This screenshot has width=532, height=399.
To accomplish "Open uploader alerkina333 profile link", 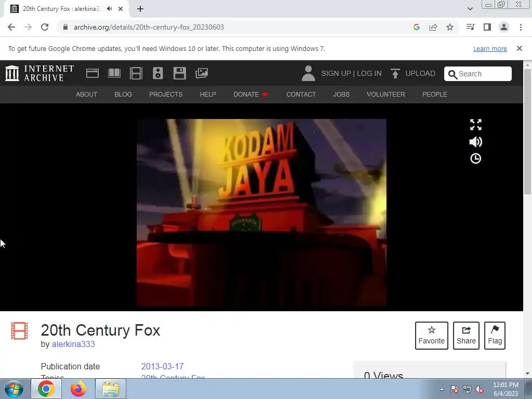I will [73, 344].
